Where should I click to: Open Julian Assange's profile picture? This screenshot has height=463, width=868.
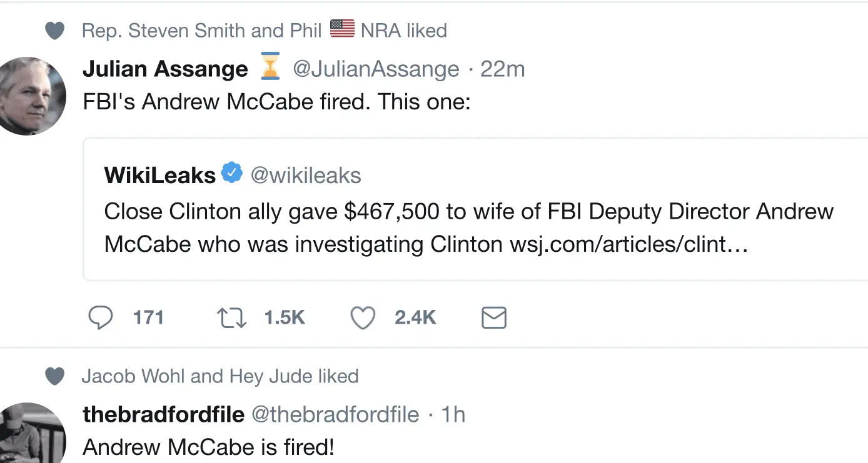(x=31, y=96)
